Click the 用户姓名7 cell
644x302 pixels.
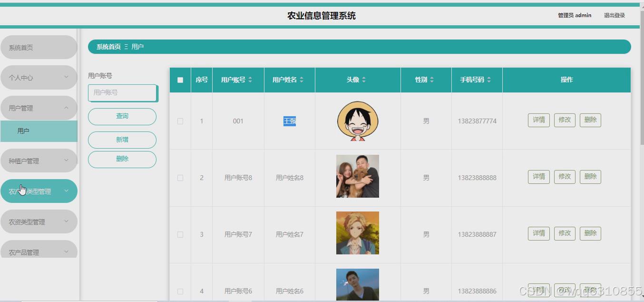[290, 235]
